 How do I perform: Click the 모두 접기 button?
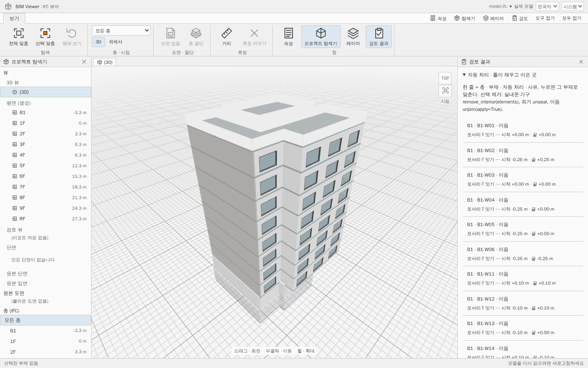click(x=572, y=18)
